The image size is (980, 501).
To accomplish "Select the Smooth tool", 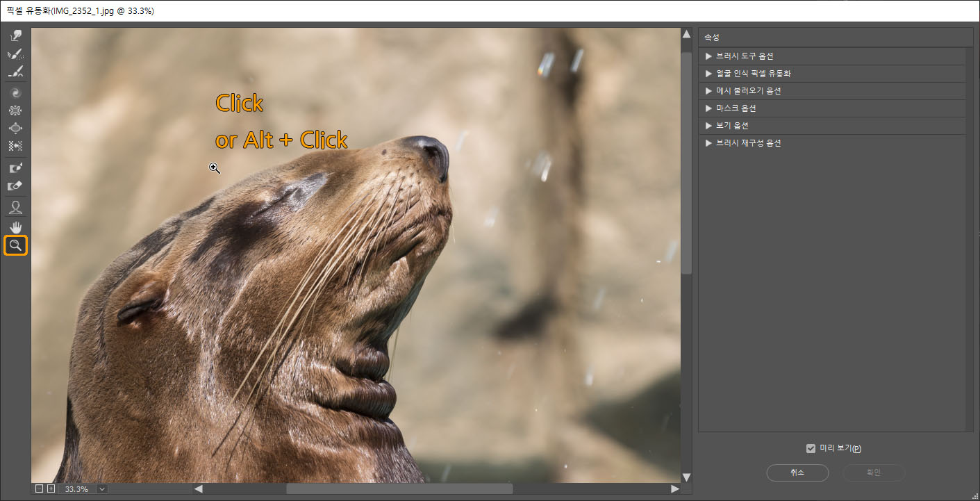I will pos(15,72).
